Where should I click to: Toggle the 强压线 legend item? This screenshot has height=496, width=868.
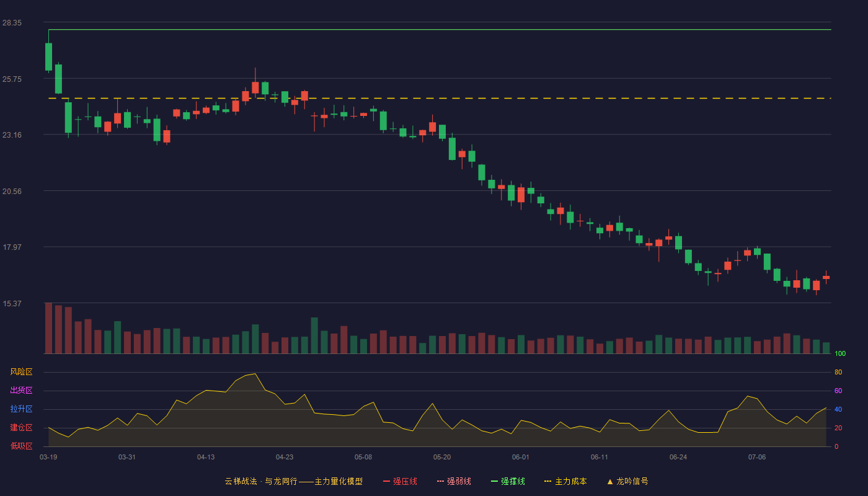tap(400, 481)
